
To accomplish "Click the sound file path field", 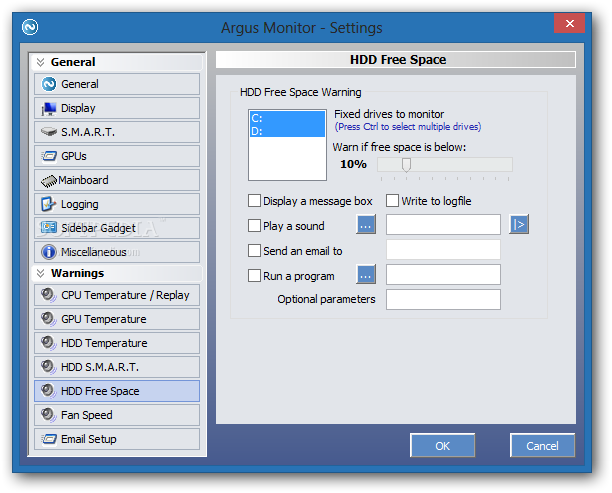I will click(x=443, y=224).
